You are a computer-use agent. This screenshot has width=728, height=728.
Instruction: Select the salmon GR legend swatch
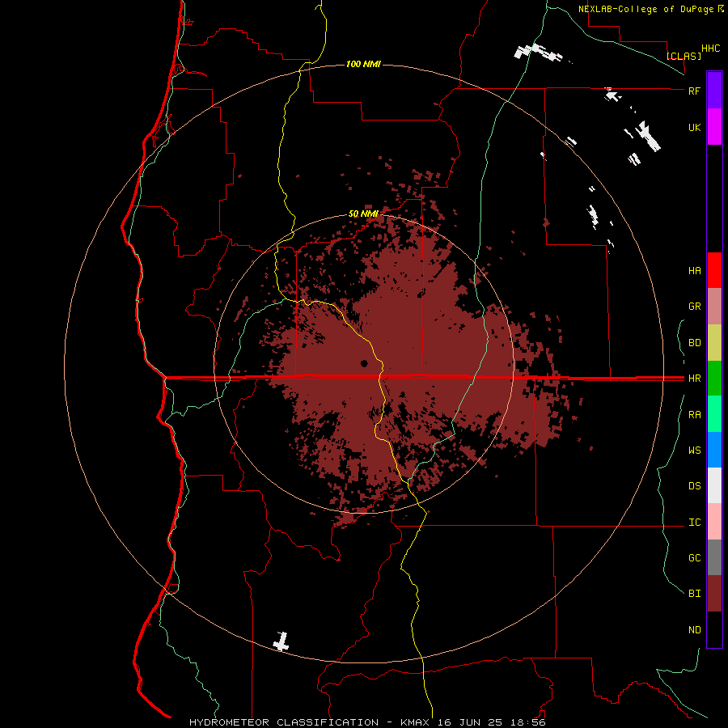[714, 307]
